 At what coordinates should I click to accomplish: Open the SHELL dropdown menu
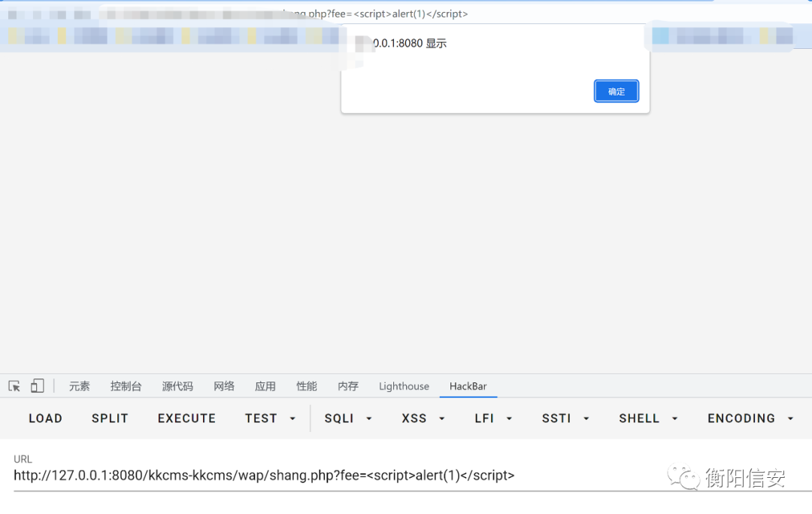[x=648, y=418]
